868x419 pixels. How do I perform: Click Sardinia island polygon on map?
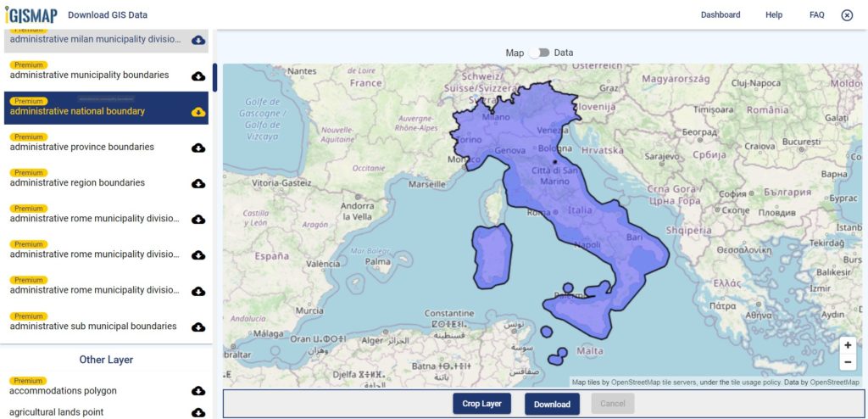492,256
